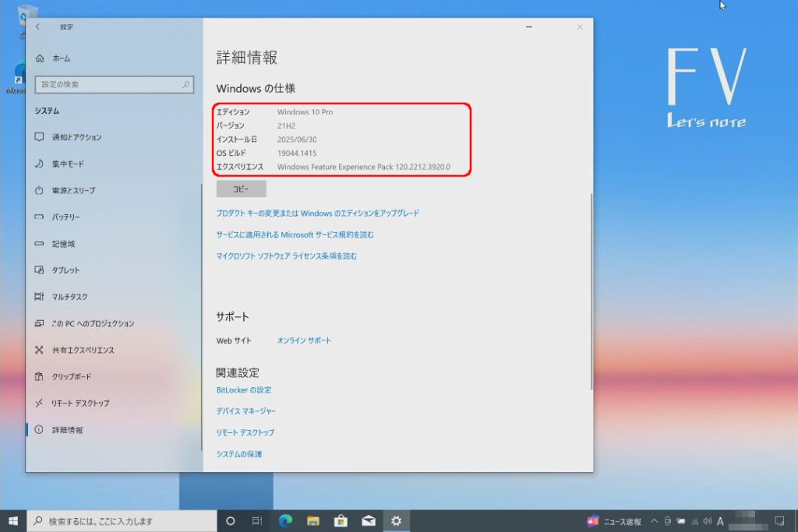This screenshot has width=798, height=532.
Task: Click the 集中モード moon icon
Action: click(39, 164)
